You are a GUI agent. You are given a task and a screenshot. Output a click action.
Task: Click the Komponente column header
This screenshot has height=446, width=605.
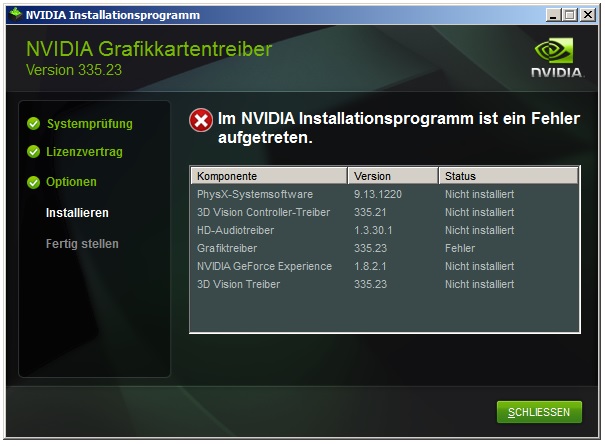(x=269, y=176)
